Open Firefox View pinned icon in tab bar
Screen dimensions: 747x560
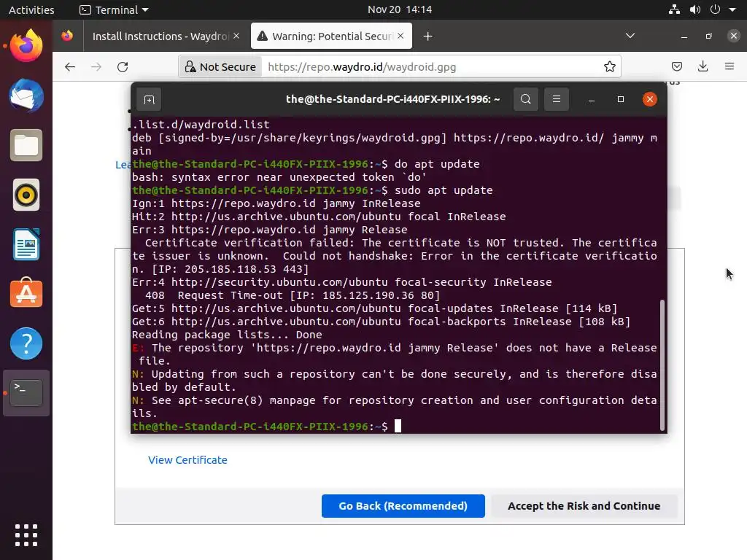point(68,36)
